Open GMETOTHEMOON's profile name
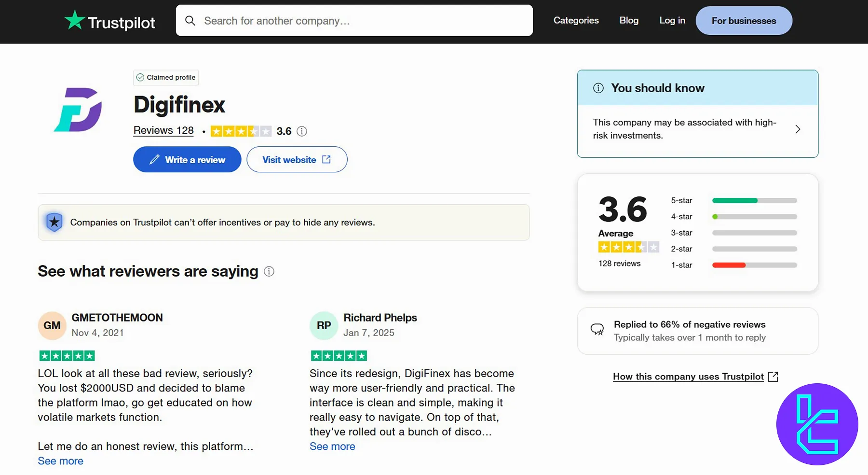 point(117,318)
